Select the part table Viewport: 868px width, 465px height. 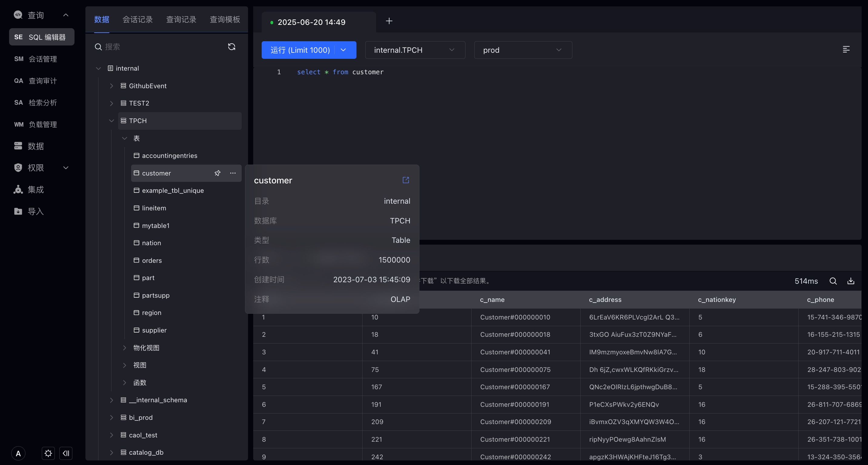pyautogui.click(x=186, y=278)
